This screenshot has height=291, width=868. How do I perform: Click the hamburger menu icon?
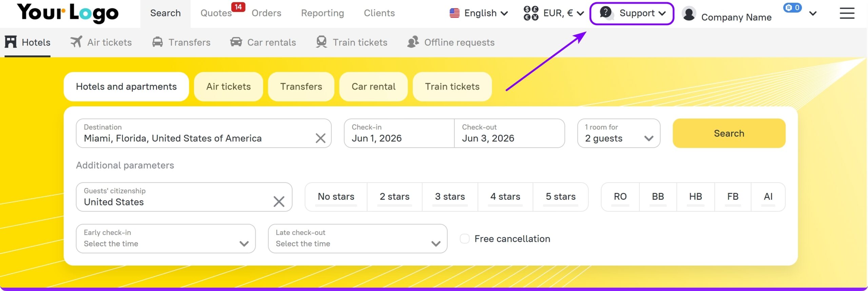(847, 13)
